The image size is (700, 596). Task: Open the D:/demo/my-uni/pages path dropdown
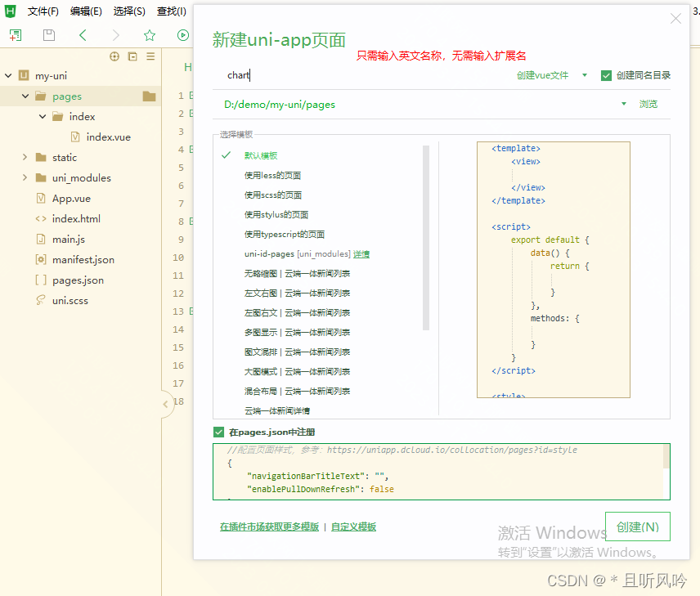[x=622, y=104]
